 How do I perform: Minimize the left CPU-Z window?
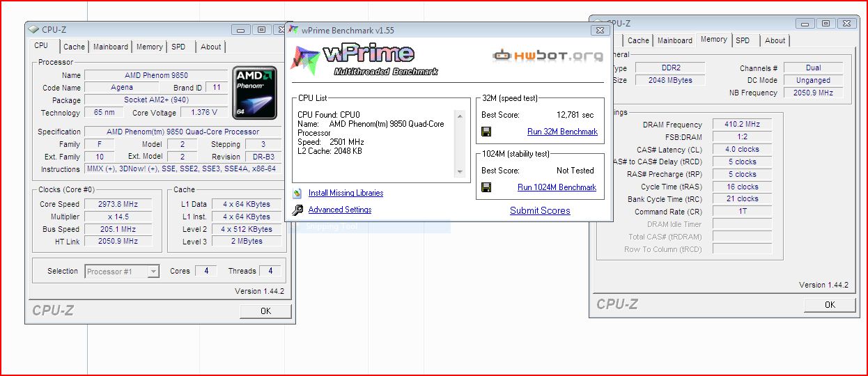click(241, 29)
